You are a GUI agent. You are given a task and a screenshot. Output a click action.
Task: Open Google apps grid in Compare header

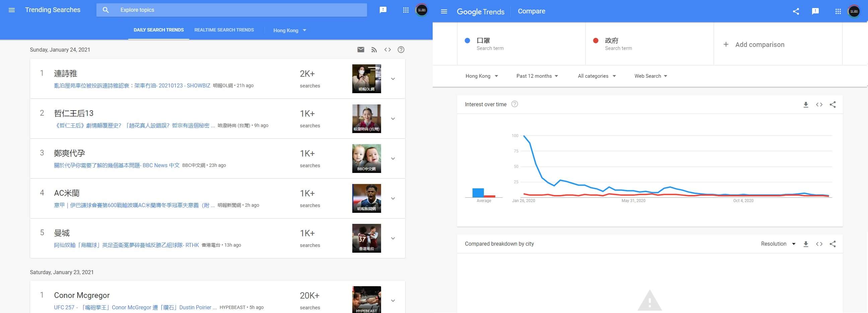pyautogui.click(x=838, y=11)
